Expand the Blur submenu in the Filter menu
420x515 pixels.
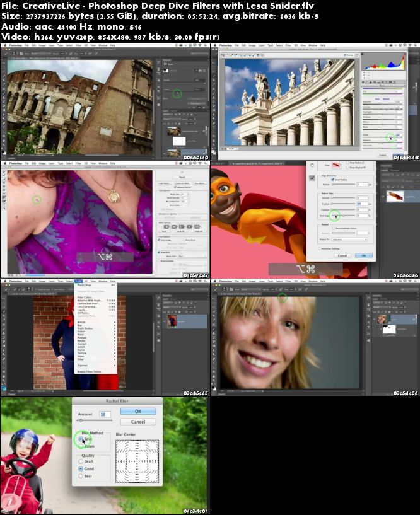[96, 325]
